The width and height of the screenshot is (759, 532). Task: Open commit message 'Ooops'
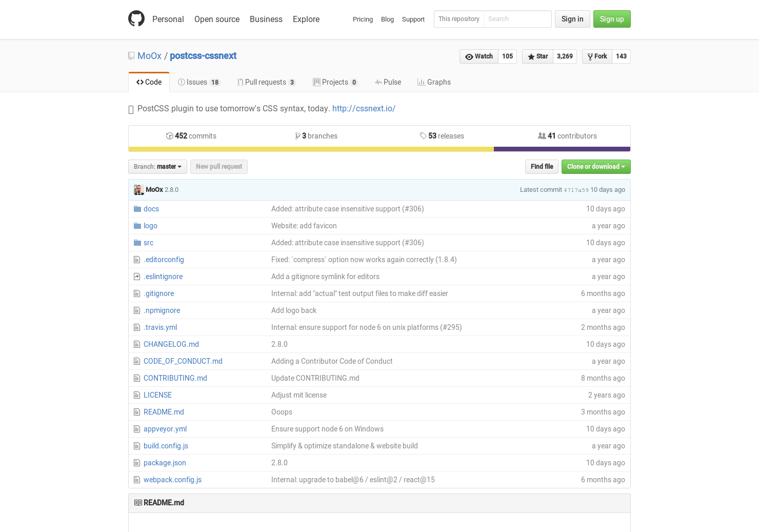pos(282,412)
